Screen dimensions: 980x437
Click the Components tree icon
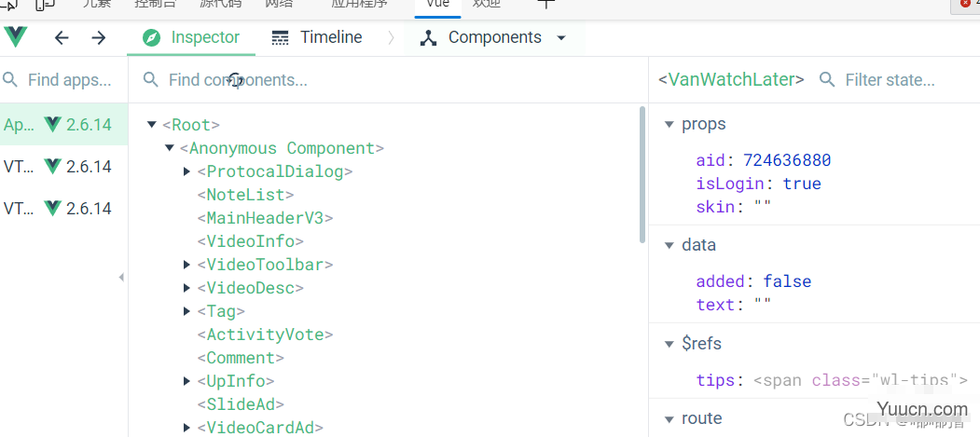coord(428,38)
